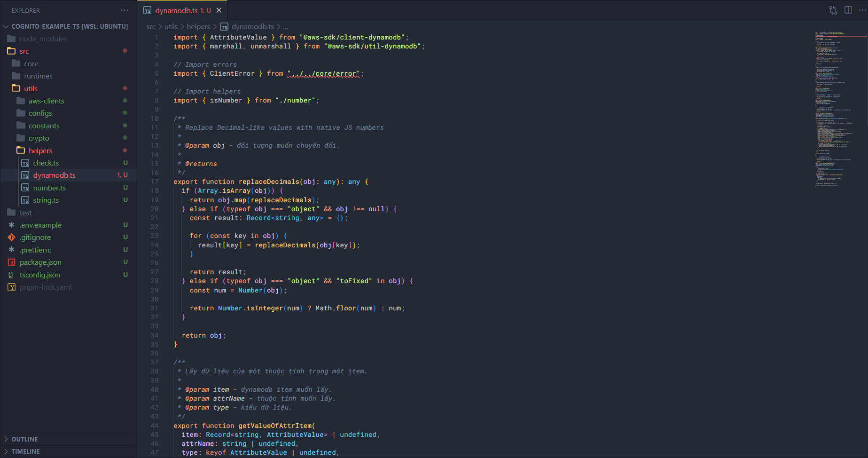
Task: Click the '../../core/error' import path
Action: tap(324, 74)
